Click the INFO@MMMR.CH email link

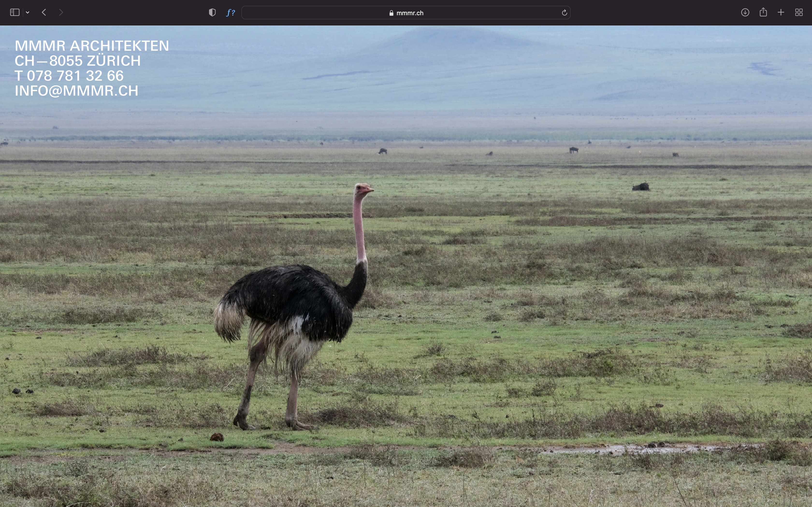pyautogui.click(x=77, y=91)
